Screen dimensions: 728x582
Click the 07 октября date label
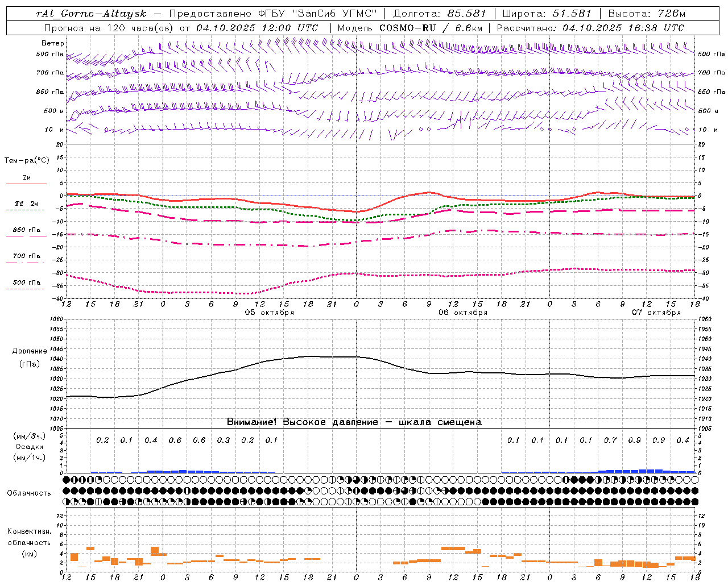656,313
